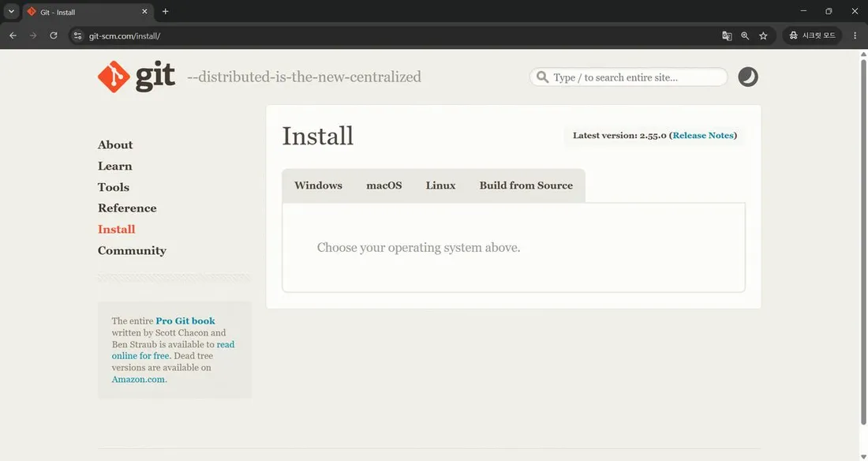Click the address bar URL git-scm.com/install/
Screen dimensions: 868x461
pyautogui.click(x=125, y=36)
